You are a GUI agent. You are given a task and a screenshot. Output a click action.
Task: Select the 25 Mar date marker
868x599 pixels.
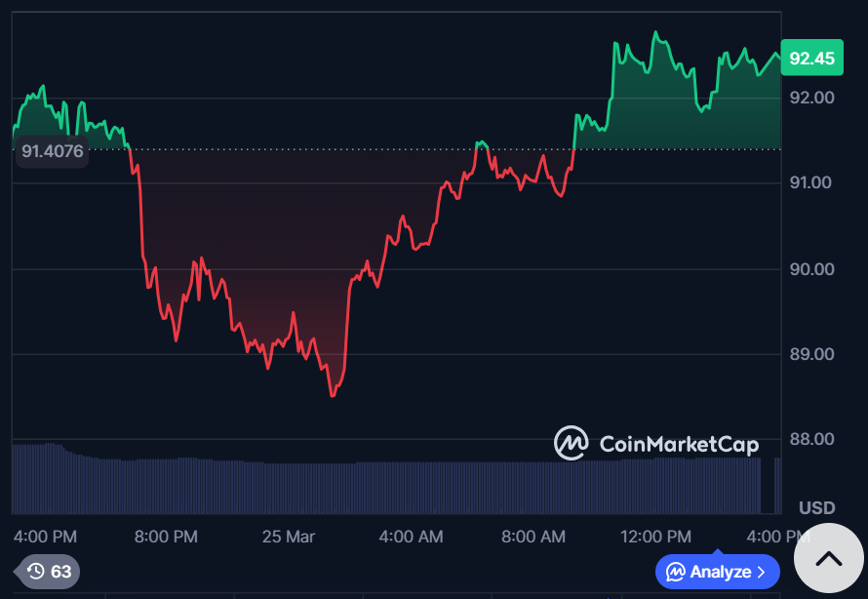289,537
